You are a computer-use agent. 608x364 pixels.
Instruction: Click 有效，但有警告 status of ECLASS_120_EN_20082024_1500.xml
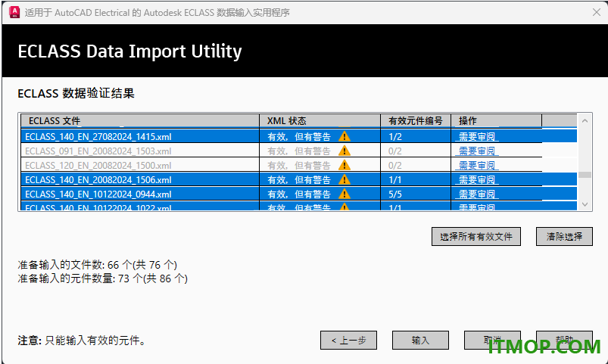click(299, 166)
